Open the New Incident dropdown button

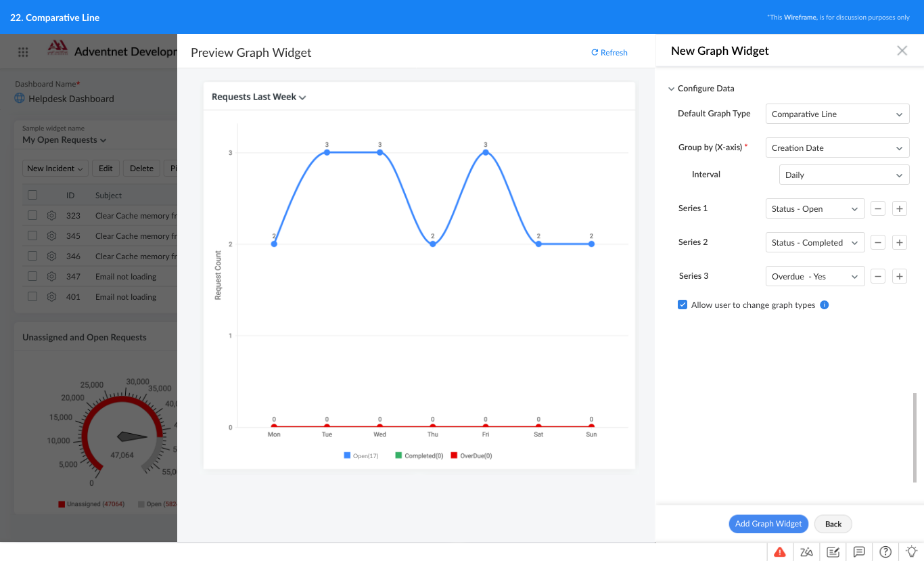click(x=56, y=169)
